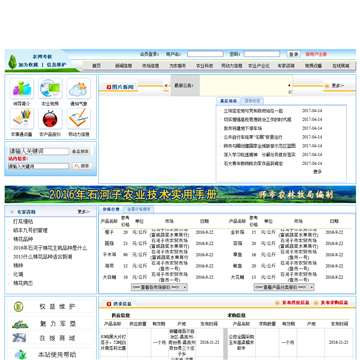Click the red arrow icon beside 图片新闻
Image resolution: width=360 pixels, height=360 pixels.
click(x=109, y=87)
